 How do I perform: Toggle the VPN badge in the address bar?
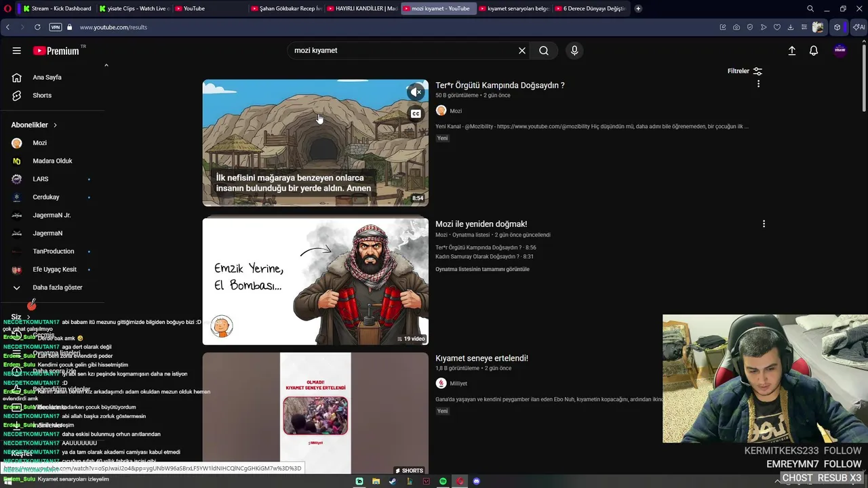point(56,27)
